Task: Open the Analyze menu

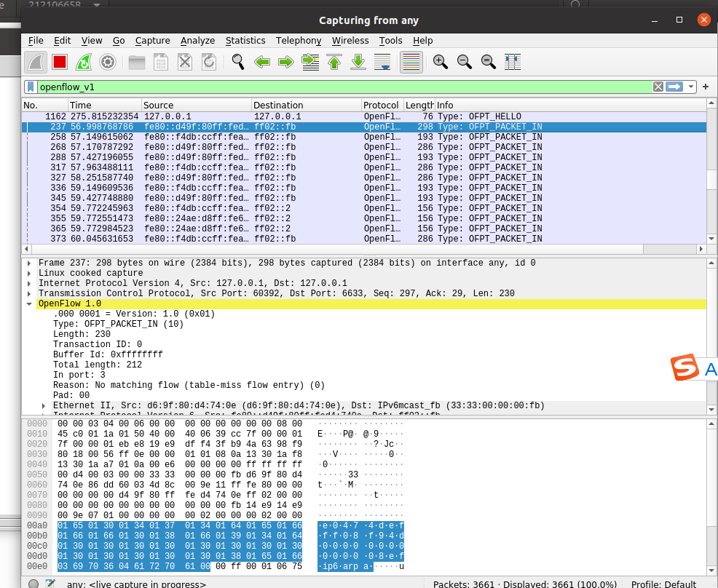Action: pos(198,41)
